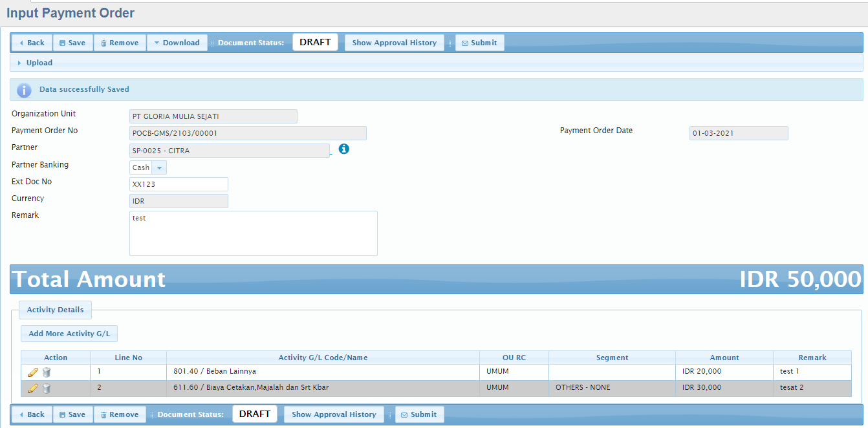Select cell 801.40 / Beban Lainnya

click(323, 372)
